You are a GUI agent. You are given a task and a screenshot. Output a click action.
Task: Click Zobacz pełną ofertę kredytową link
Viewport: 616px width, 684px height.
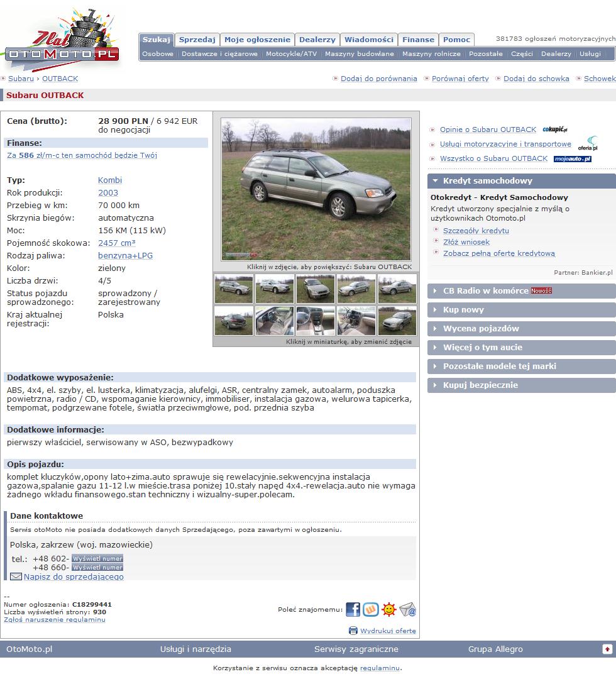pyautogui.click(x=499, y=253)
